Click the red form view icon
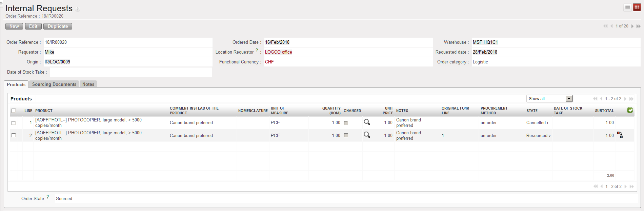 tap(637, 7)
